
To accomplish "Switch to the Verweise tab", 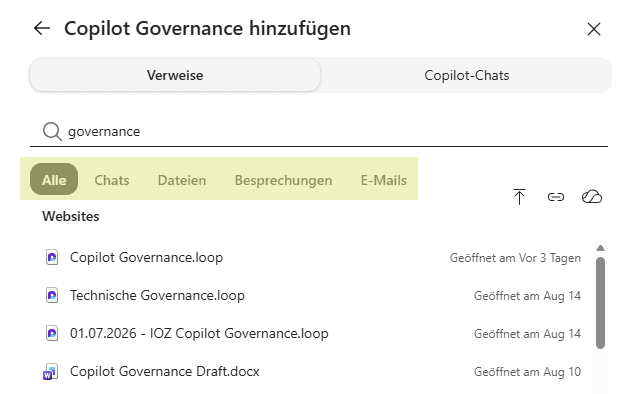I will coord(175,75).
